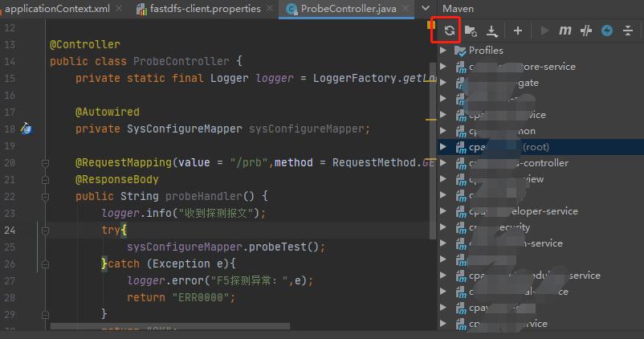Screen dimensions: 644x339
Task: Select the 'eloper-service' module row
Action: pyautogui.click(x=541, y=211)
